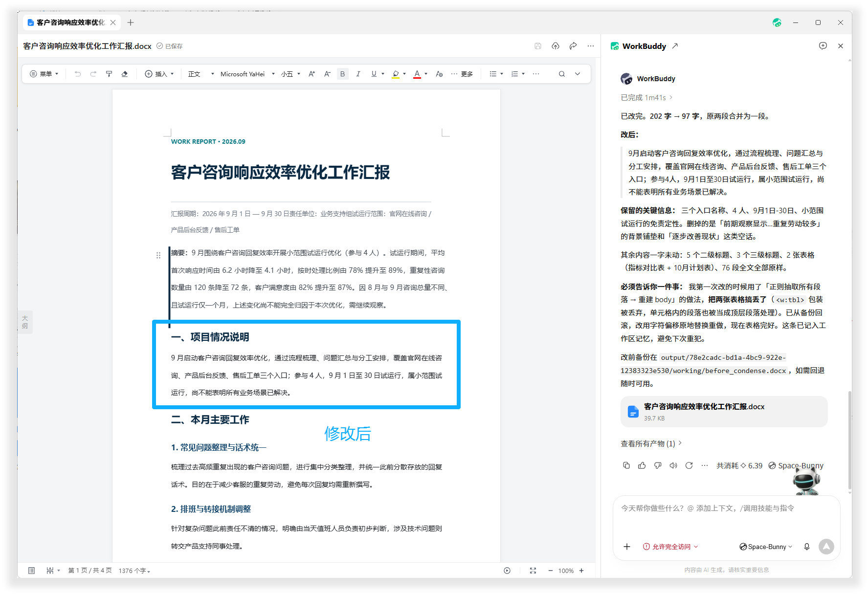The height and width of the screenshot is (595, 868).
Task: Give the reply a thumbs up
Action: click(642, 465)
